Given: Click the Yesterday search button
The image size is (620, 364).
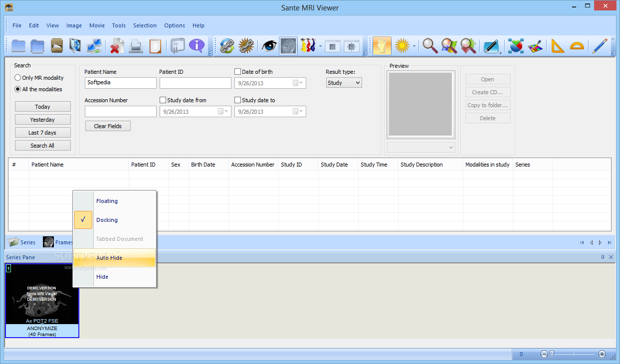Looking at the screenshot, I should [43, 120].
